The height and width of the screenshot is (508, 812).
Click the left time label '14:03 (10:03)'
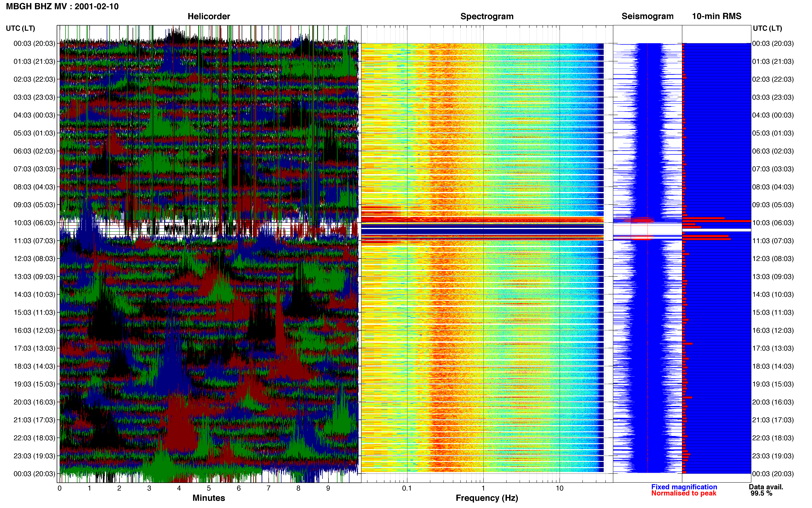pyautogui.click(x=34, y=295)
